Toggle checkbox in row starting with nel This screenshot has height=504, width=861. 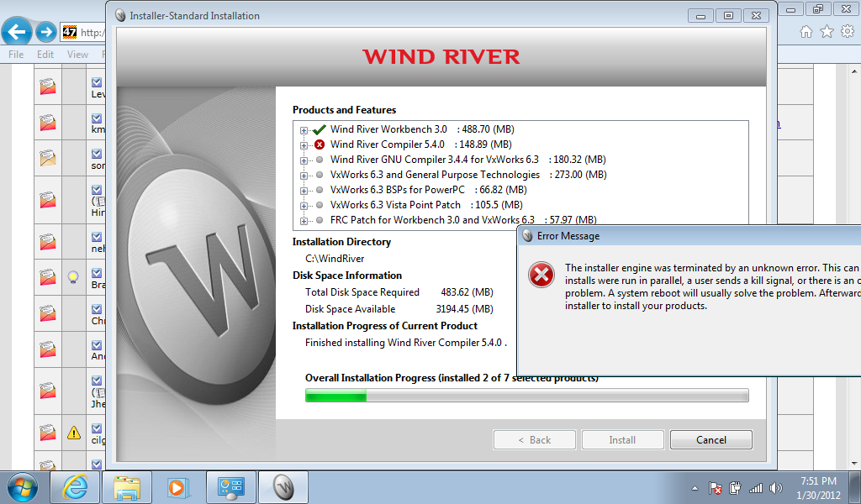click(97, 237)
